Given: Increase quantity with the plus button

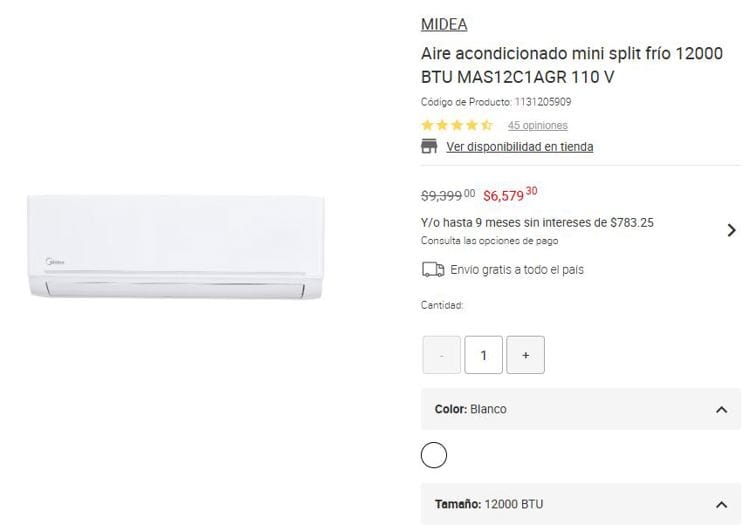Looking at the screenshot, I should (x=526, y=355).
